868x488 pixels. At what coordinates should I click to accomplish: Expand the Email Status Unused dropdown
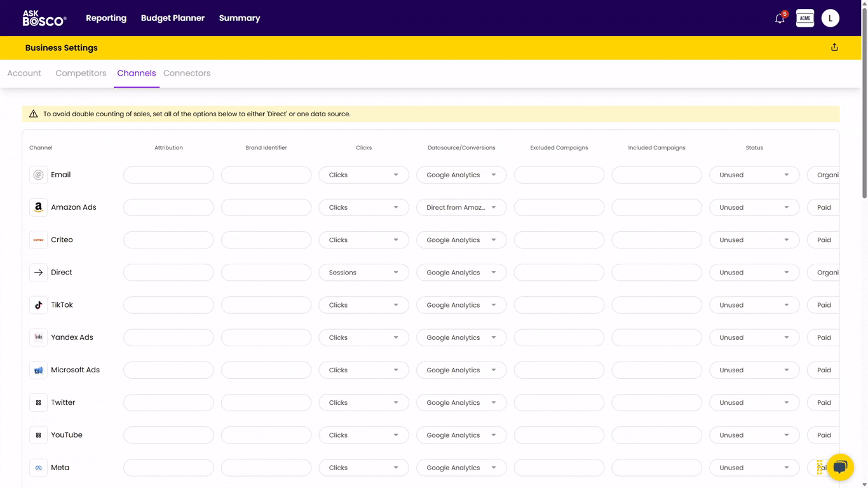[x=754, y=175]
